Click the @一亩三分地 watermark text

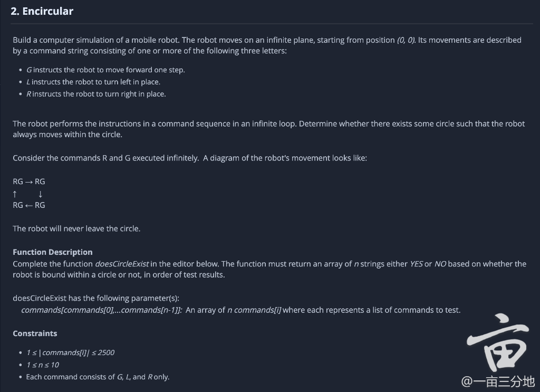point(498,381)
